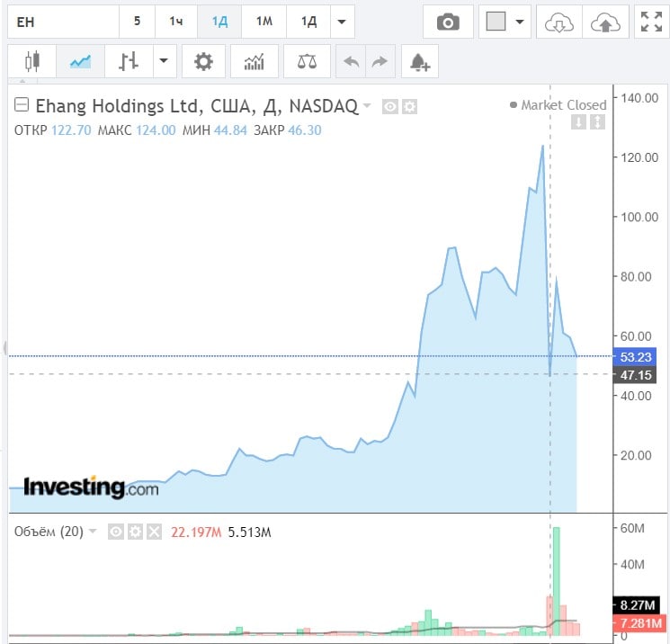Select the 5-minute timeframe
The width and height of the screenshot is (670, 644).
(138, 22)
